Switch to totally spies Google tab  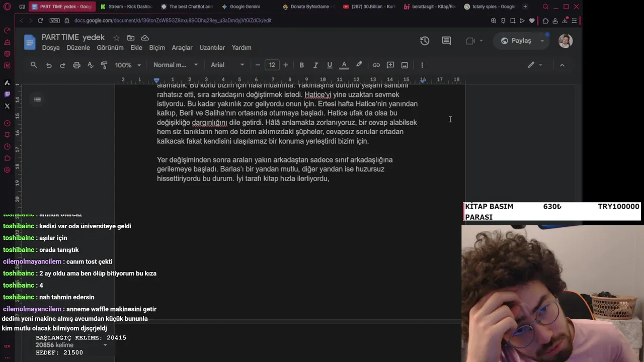tap(490, 7)
